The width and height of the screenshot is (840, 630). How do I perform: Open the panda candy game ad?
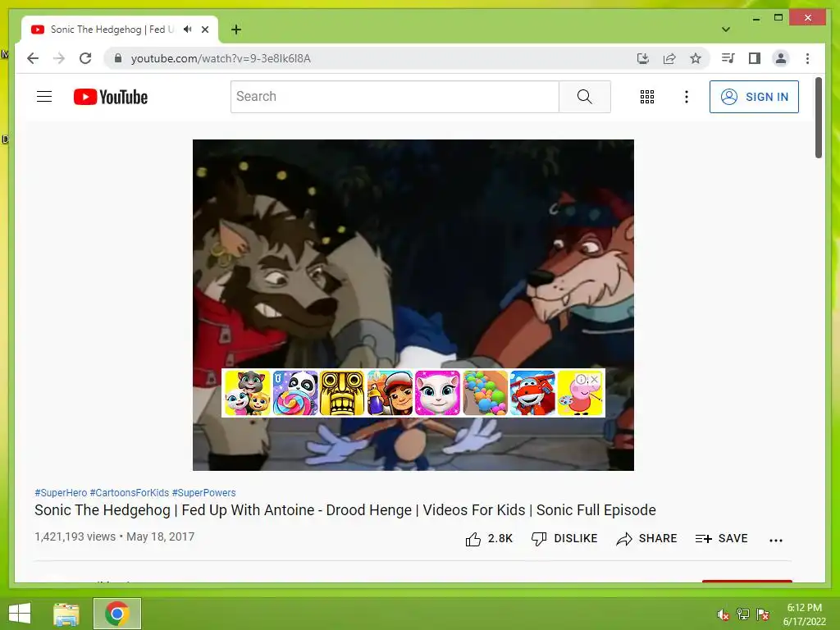click(295, 393)
